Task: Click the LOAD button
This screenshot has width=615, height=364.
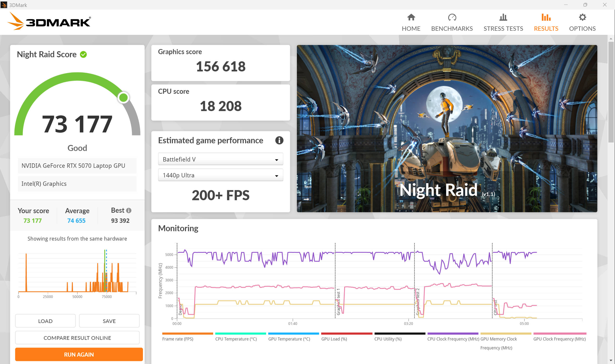Action: [45, 321]
